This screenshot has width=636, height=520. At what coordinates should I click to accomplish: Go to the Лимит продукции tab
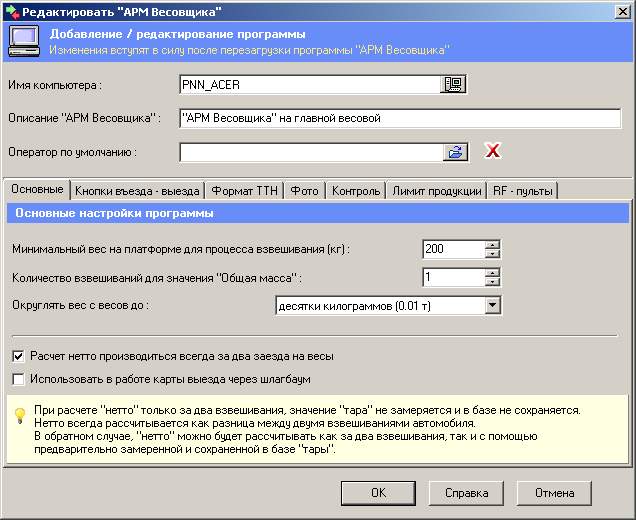pos(437,190)
